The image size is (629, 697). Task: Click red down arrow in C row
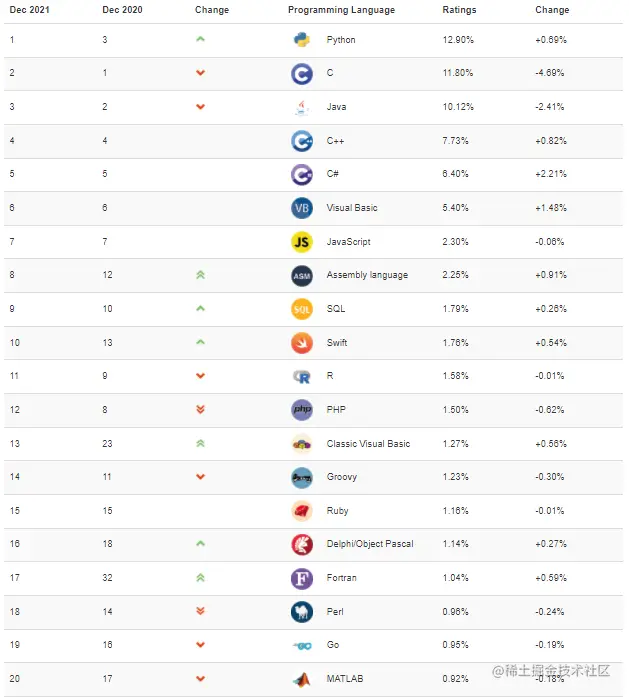point(200,72)
